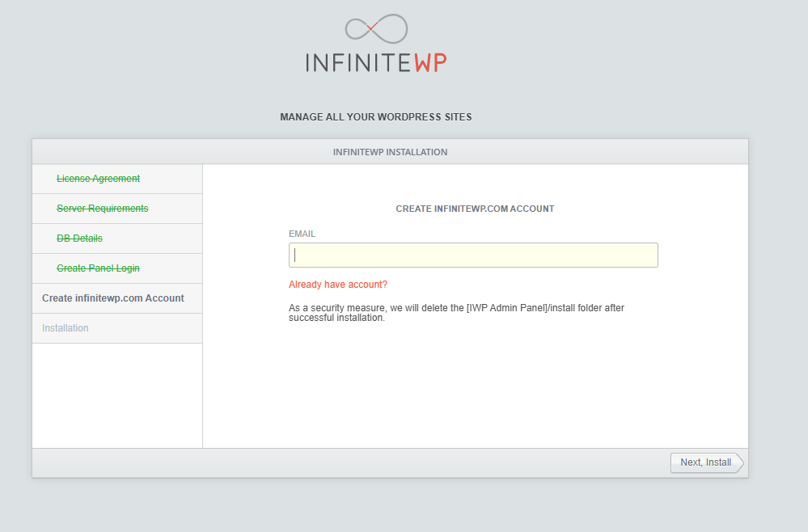Screen dimensions: 808x532
Task: Click the InfiniteWP infinity logo
Action: [376, 28]
